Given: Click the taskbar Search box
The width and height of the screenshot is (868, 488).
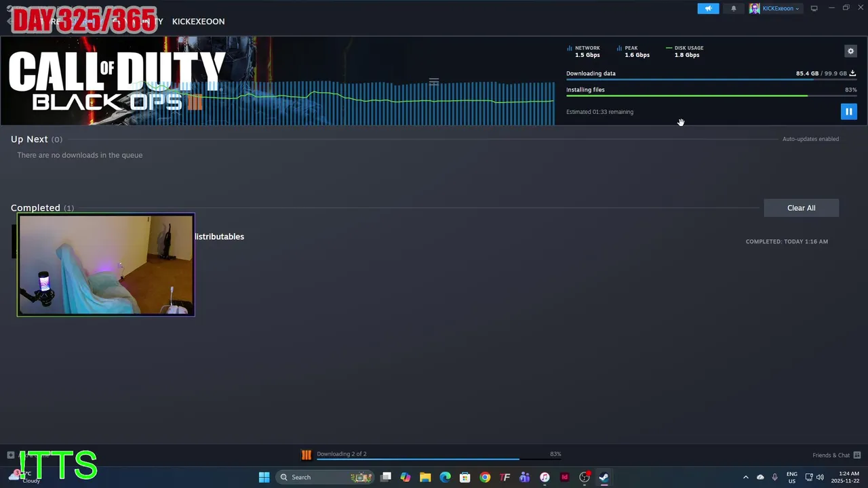Looking at the screenshot, I should pos(324,477).
